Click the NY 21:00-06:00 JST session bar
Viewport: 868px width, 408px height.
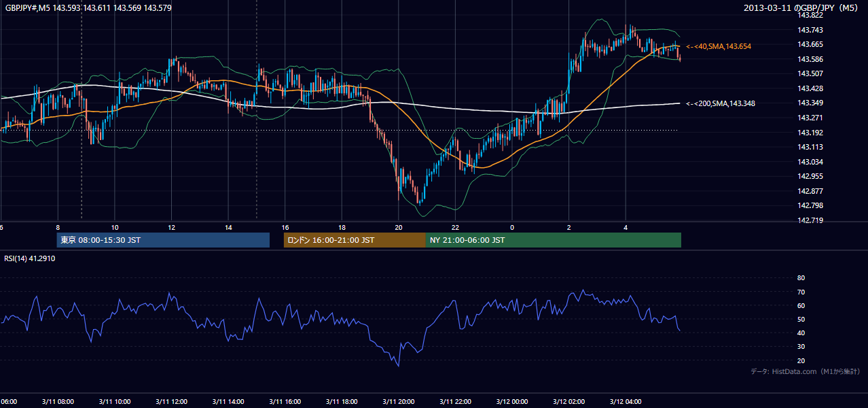(x=554, y=240)
